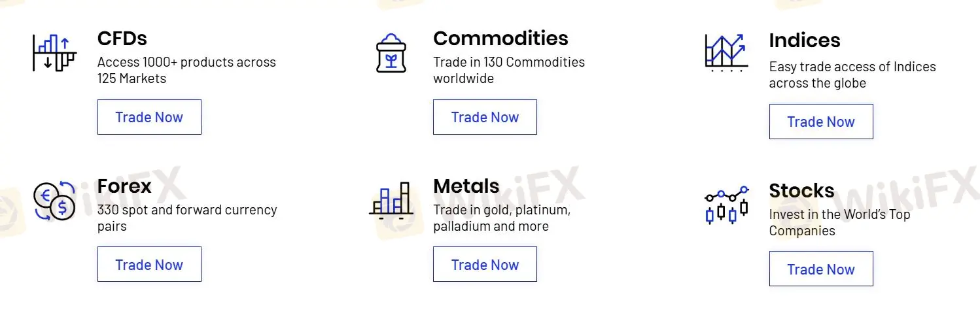Click the Commodities grain sack icon
Viewport: 980px width, 334px height.
coord(391,52)
